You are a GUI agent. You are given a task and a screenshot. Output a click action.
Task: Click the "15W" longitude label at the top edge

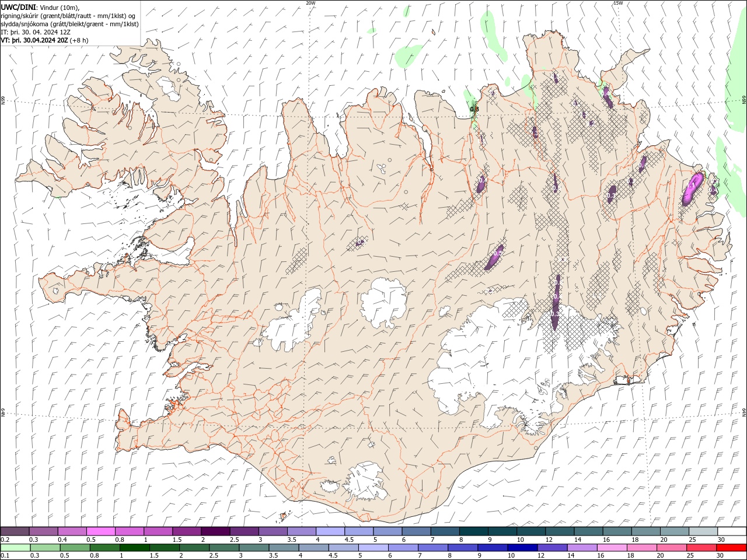(x=618, y=3)
